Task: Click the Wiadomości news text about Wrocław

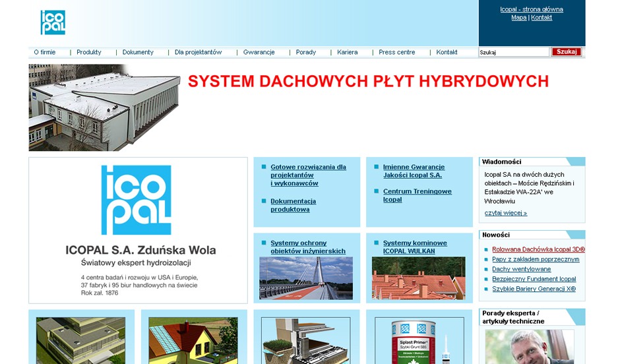Action: point(530,188)
